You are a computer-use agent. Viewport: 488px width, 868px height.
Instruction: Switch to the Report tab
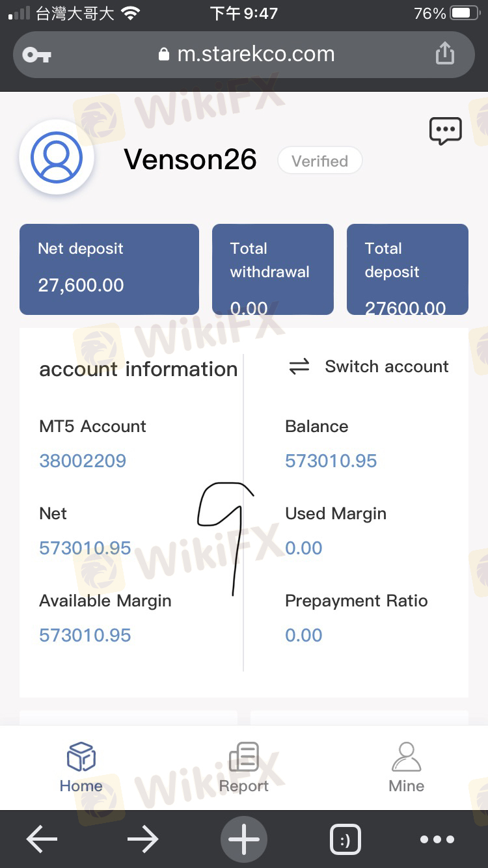244,768
